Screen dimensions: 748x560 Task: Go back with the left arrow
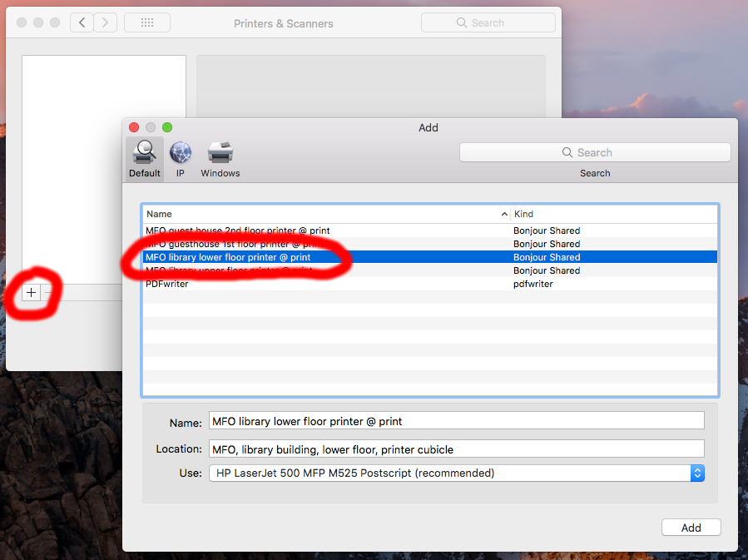pyautogui.click(x=82, y=22)
